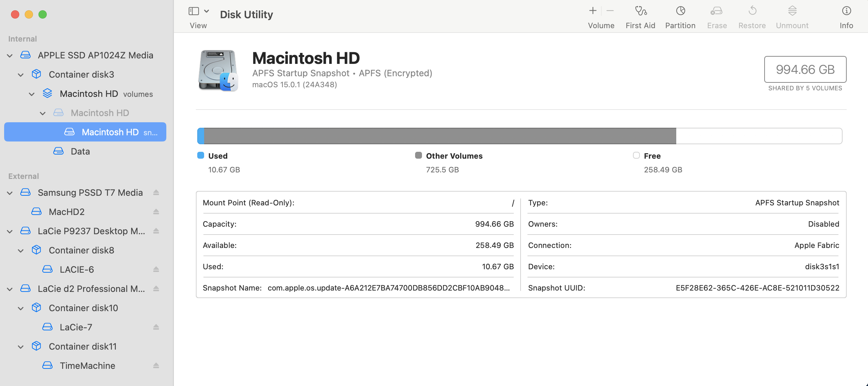Add a volume with plus icon
Viewport: 868px width, 386px height.
click(x=593, y=11)
